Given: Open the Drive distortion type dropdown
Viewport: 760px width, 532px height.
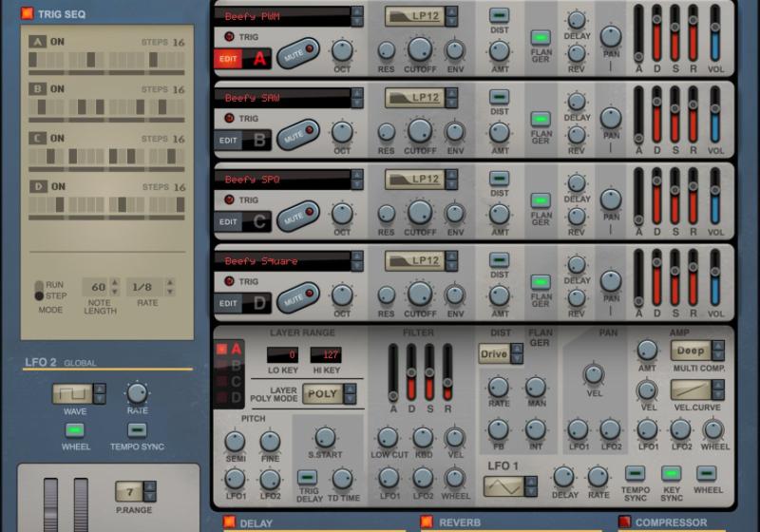Looking at the screenshot, I should [501, 353].
